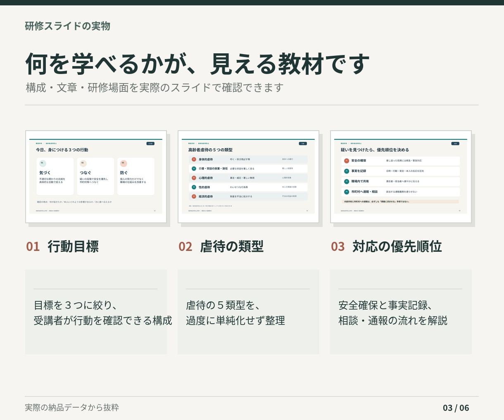Screen dimensions: 504x420
Task: Click the '性的虐待' row in the second thumbnail
Action: pos(248,187)
